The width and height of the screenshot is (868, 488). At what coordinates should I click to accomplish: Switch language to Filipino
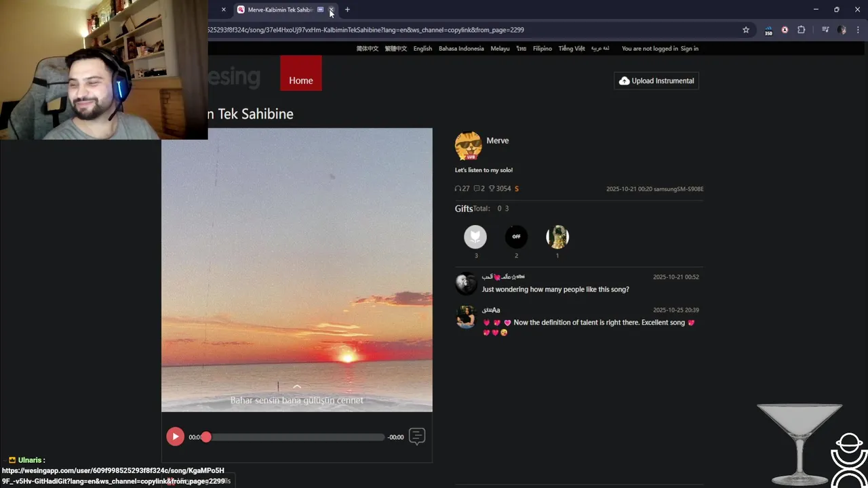pyautogui.click(x=542, y=49)
